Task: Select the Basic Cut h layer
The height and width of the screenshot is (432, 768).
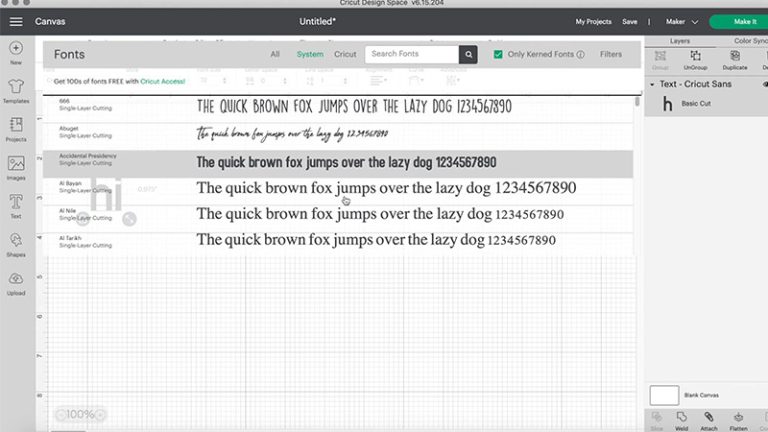Action: click(x=706, y=104)
